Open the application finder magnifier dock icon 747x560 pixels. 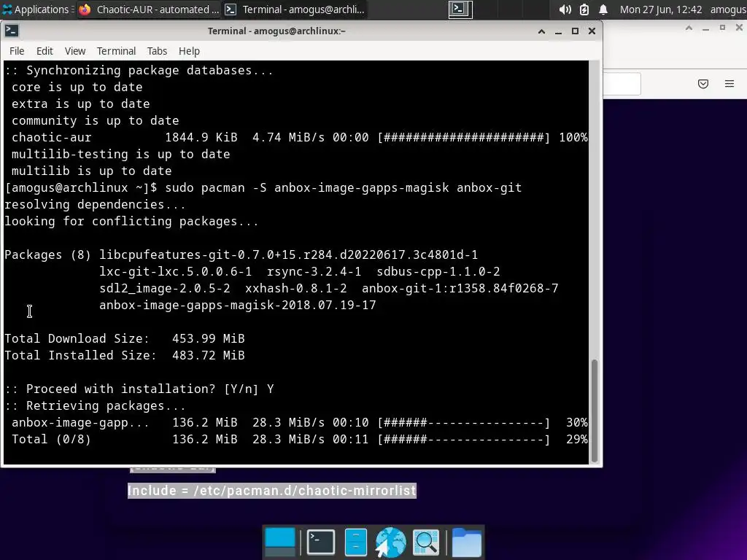click(x=425, y=542)
